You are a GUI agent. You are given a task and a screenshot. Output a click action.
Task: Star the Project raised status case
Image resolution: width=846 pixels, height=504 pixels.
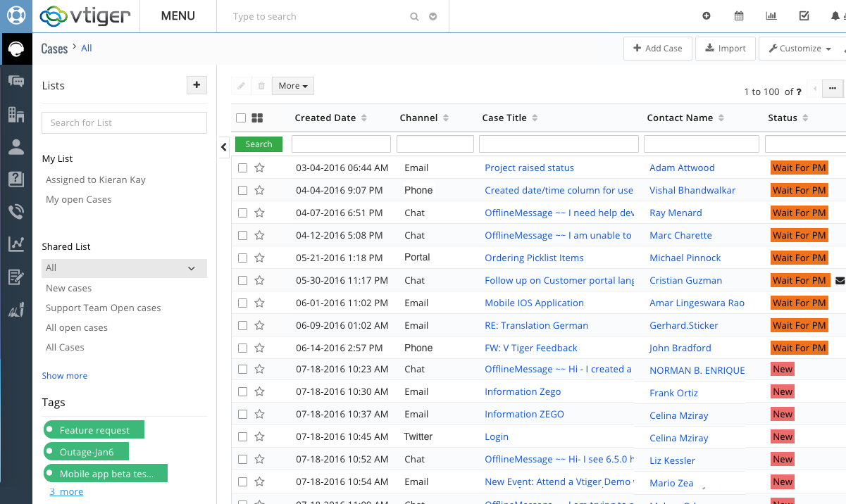tap(259, 168)
